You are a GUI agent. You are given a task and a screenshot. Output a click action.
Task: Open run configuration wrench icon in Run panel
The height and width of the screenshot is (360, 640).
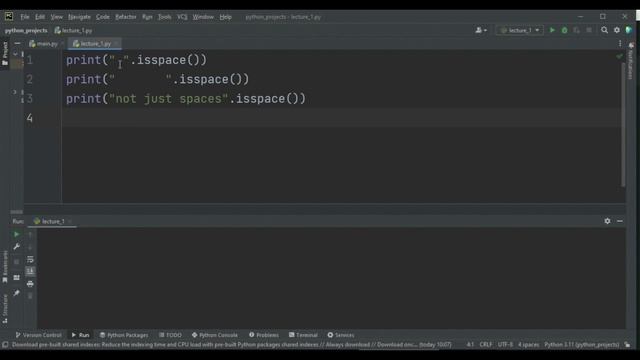pos(16,247)
